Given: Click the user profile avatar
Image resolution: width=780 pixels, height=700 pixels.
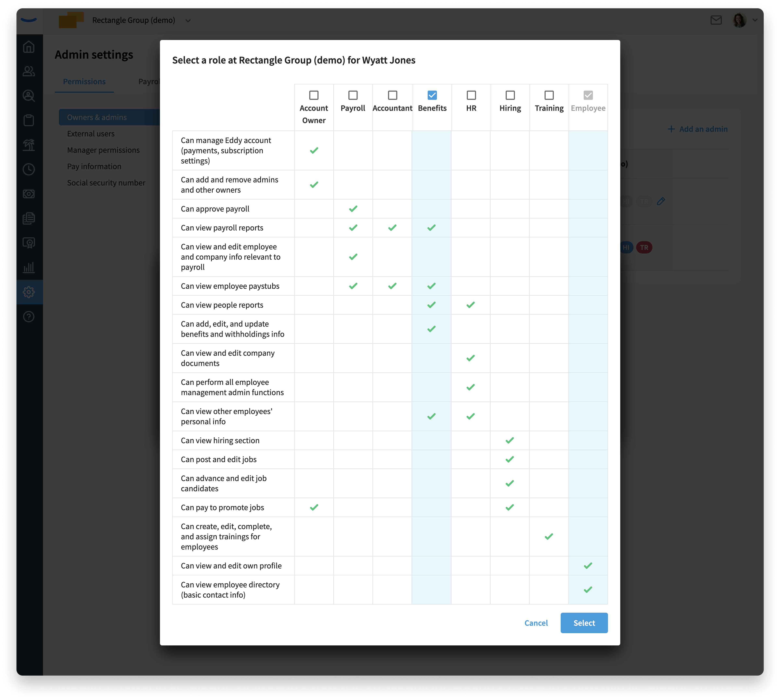Looking at the screenshot, I should coord(739,20).
